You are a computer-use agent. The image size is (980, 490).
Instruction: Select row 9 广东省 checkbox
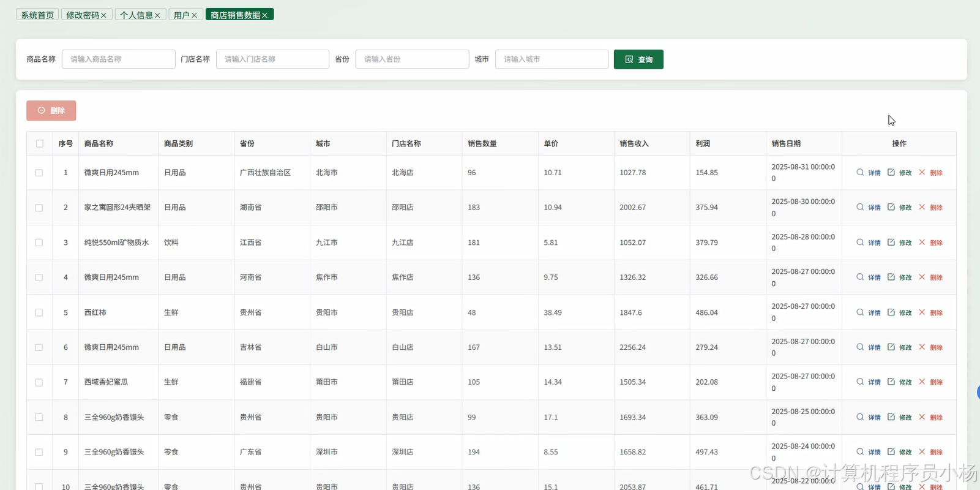[39, 452]
